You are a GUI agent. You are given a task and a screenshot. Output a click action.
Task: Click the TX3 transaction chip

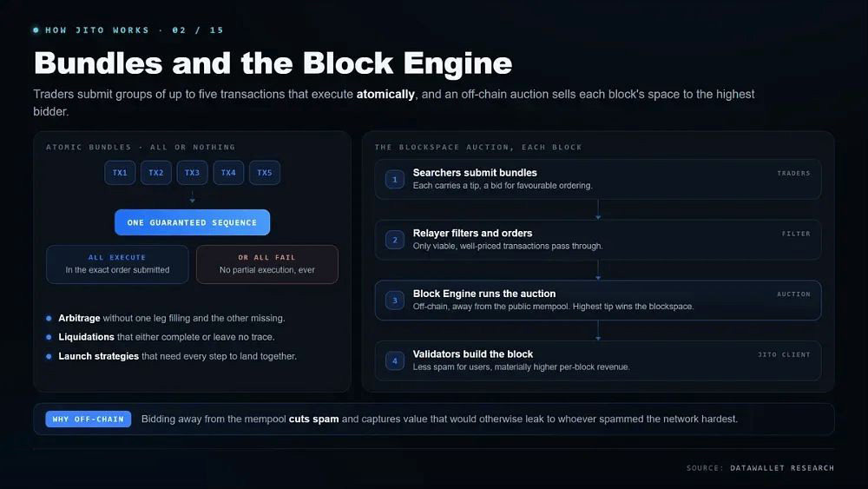(x=192, y=173)
